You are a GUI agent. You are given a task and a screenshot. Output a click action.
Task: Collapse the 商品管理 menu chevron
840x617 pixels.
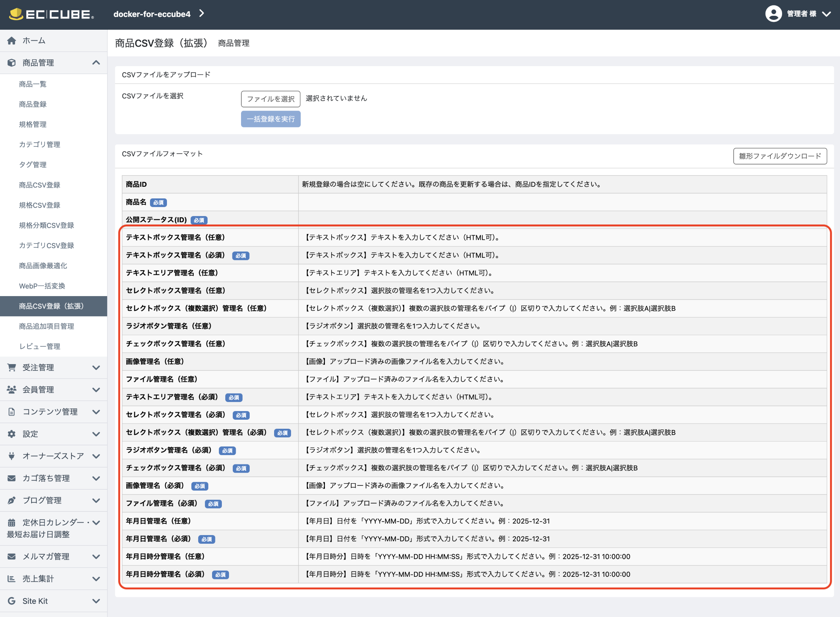pos(96,63)
